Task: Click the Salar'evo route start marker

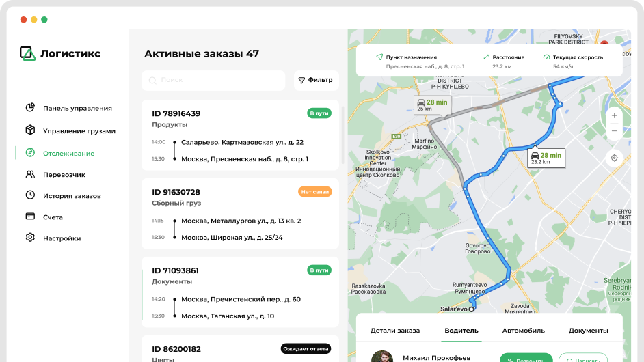Action: (472, 309)
